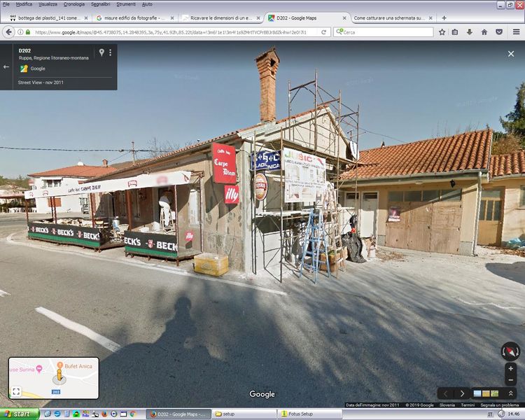The height and width of the screenshot is (420, 525).
Task: Open the Aiuto menu
Action: [x=147, y=4]
